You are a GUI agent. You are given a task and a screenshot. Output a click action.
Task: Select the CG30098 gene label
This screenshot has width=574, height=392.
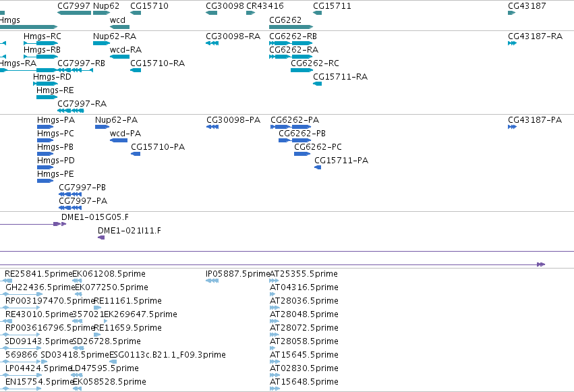click(x=225, y=6)
